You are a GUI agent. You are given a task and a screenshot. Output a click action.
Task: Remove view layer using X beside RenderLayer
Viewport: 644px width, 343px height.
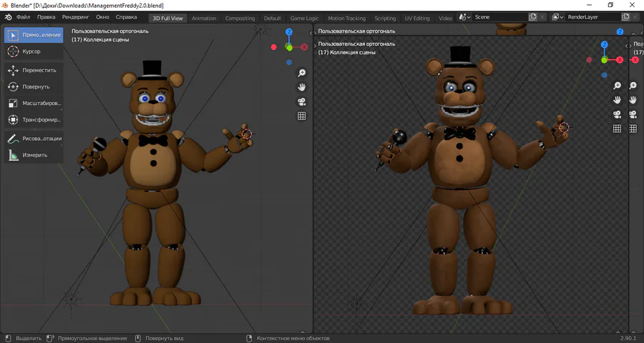pos(635,17)
